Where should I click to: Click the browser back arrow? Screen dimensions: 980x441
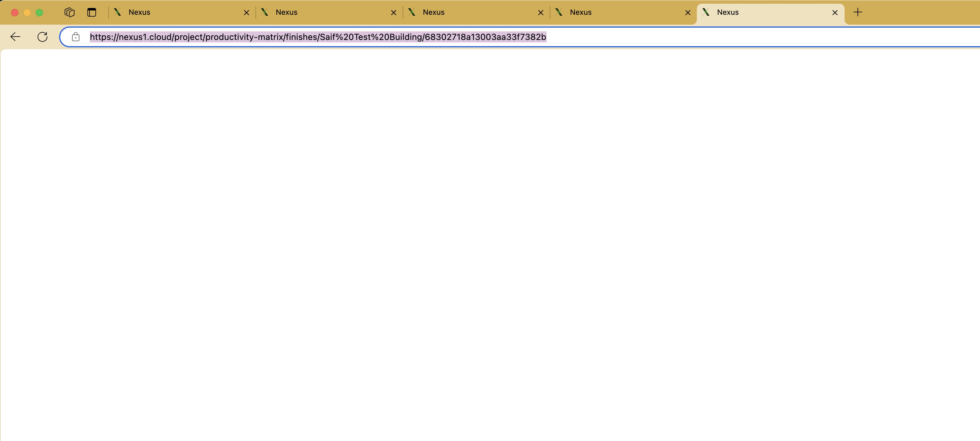(x=15, y=37)
